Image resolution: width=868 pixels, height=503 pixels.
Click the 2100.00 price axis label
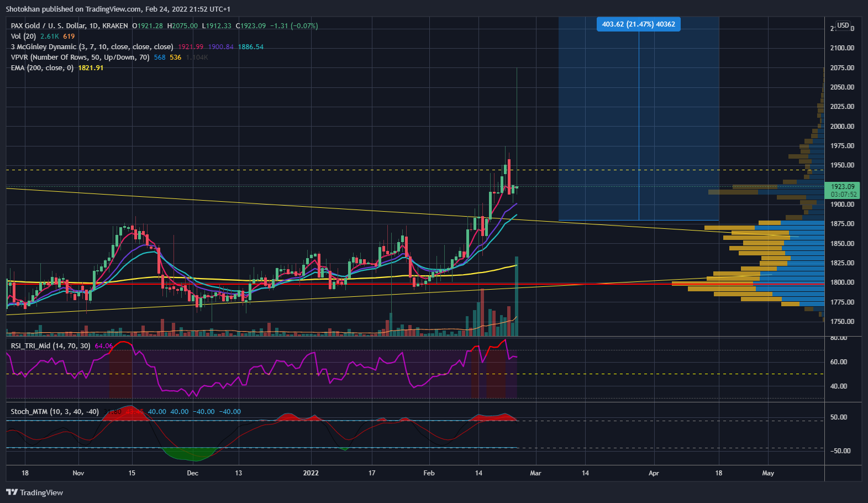tap(842, 48)
